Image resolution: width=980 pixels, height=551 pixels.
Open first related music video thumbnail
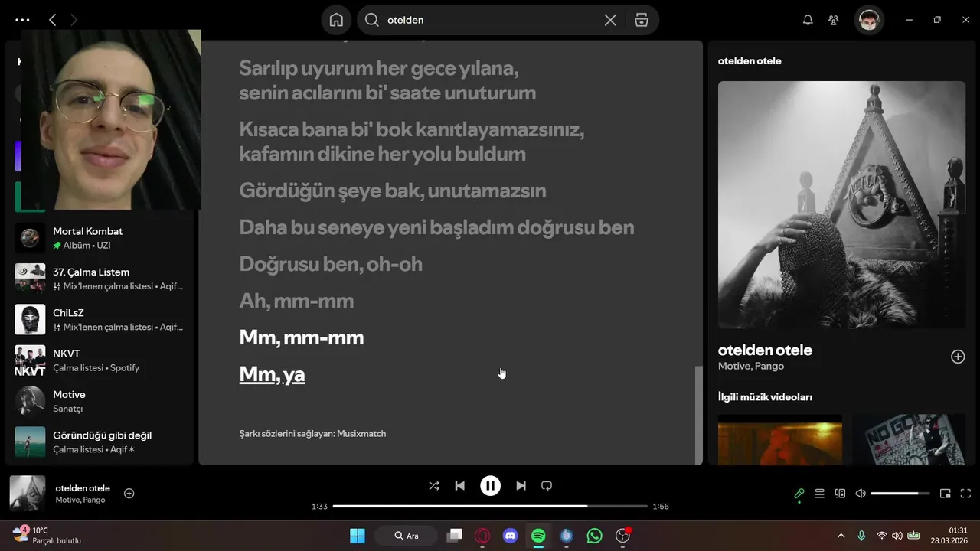tap(780, 439)
